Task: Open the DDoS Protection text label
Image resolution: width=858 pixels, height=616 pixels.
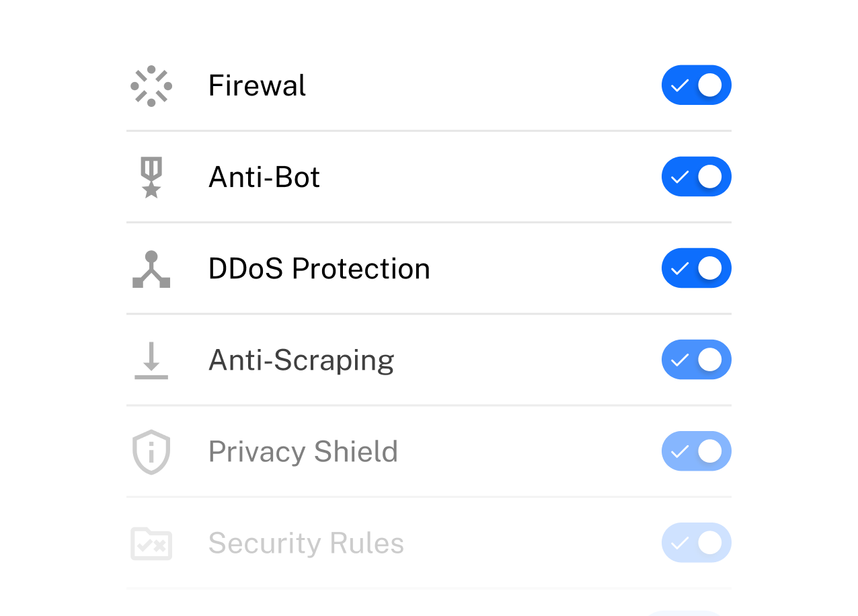Action: pos(319,269)
